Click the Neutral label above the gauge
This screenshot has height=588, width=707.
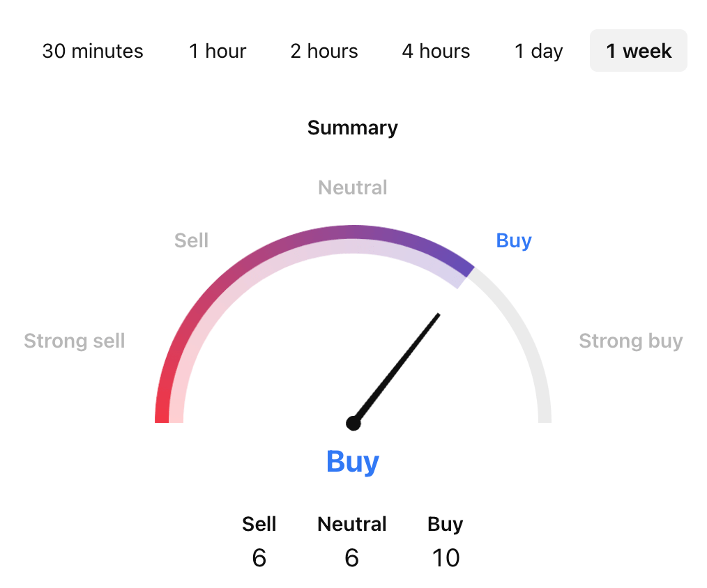tap(353, 187)
